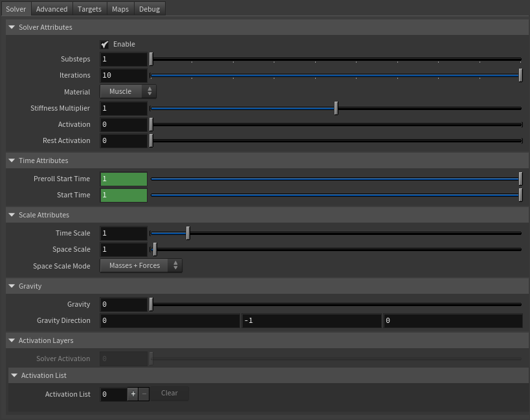Click the Gravity value input field
530x420 pixels.
(x=123, y=304)
